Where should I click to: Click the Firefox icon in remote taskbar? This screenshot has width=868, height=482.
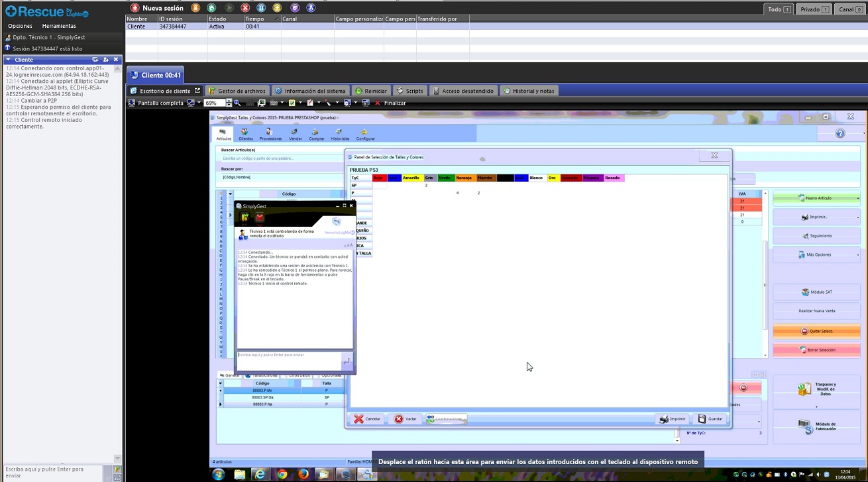(303, 474)
